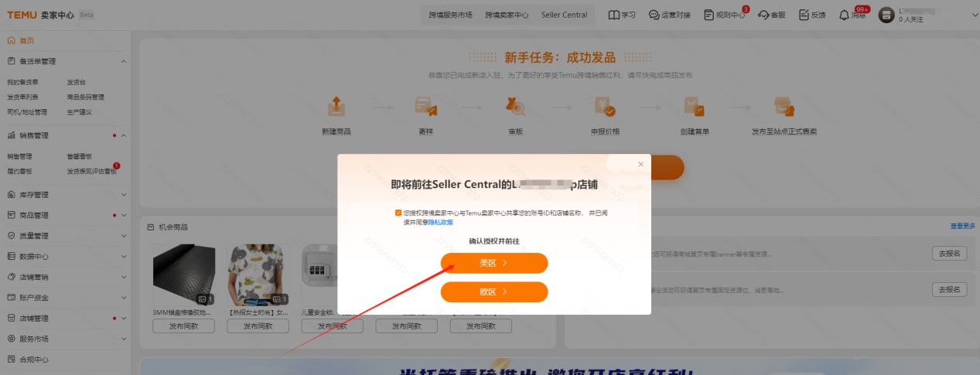Open the women's printed T-shirt thumbnail
Screen dimensions: 980x375
(x=258, y=274)
